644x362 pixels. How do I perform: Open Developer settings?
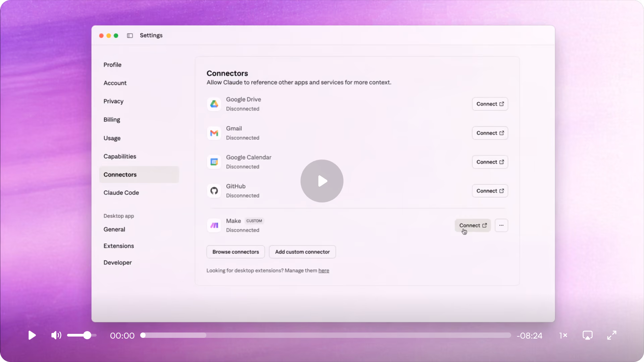tap(118, 262)
